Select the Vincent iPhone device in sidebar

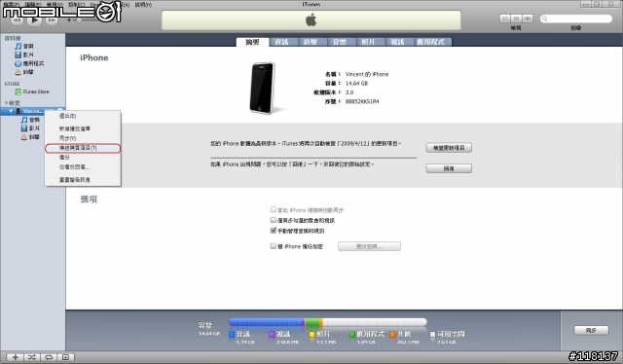tap(31, 111)
